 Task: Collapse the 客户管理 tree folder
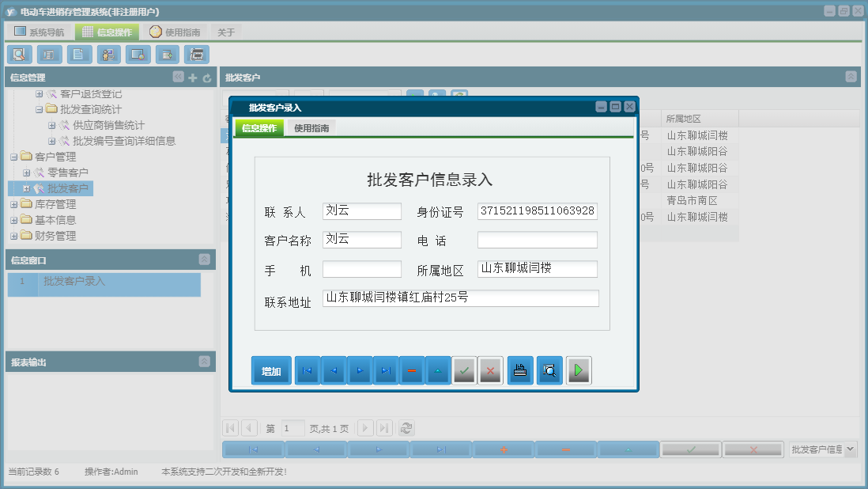(x=14, y=157)
